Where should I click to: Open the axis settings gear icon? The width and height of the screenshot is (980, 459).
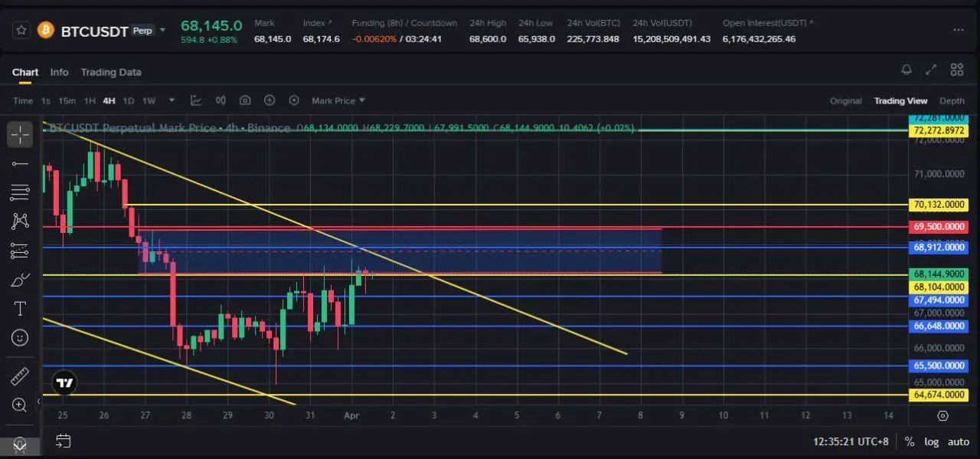pos(943,415)
